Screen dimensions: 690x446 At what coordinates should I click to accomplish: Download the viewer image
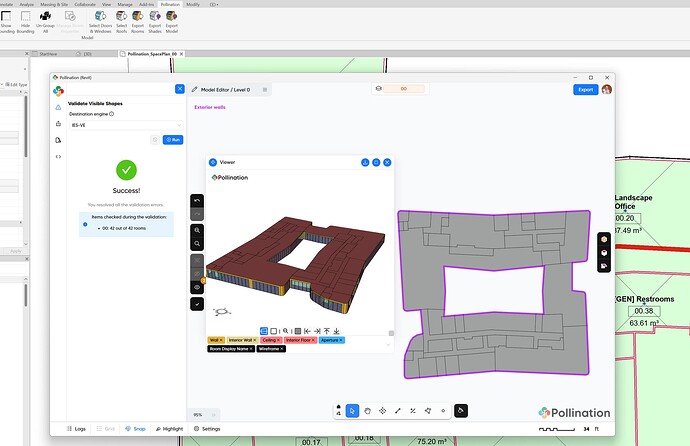point(365,161)
